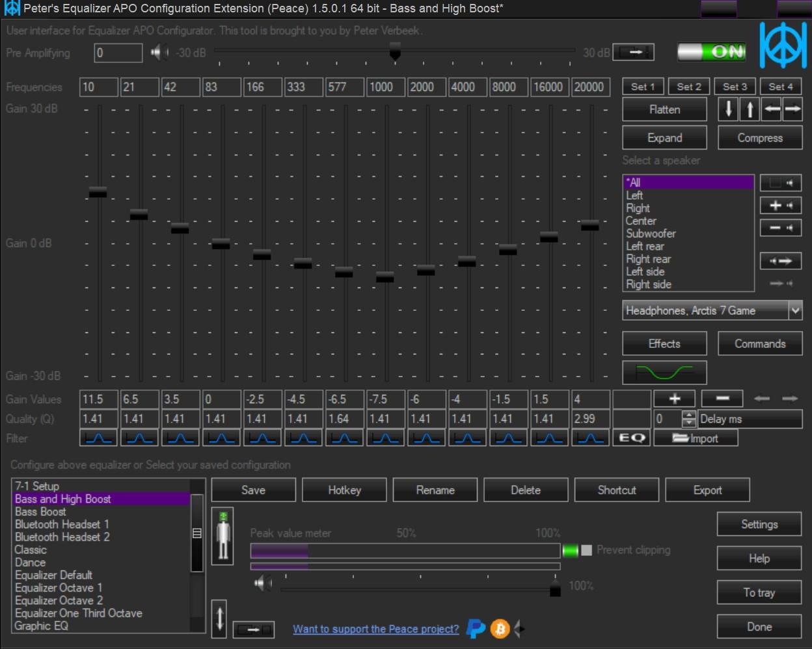Click the output volume slider handle
This screenshot has height=649, width=812.
click(554, 591)
